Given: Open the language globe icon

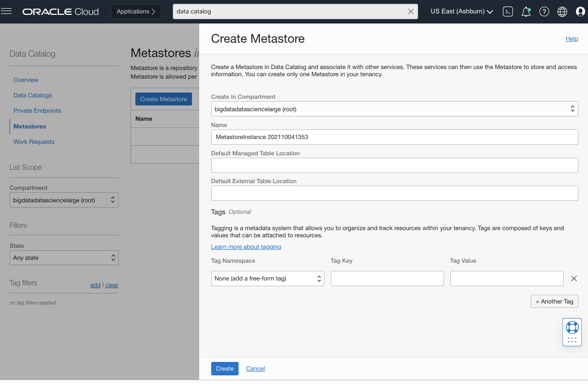Looking at the screenshot, I should click(x=562, y=11).
